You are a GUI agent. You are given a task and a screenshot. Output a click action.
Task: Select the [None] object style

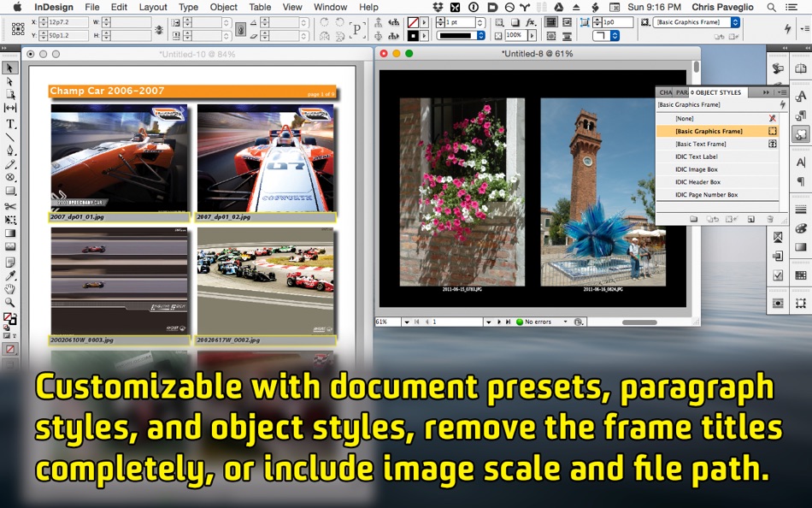pyautogui.click(x=718, y=119)
